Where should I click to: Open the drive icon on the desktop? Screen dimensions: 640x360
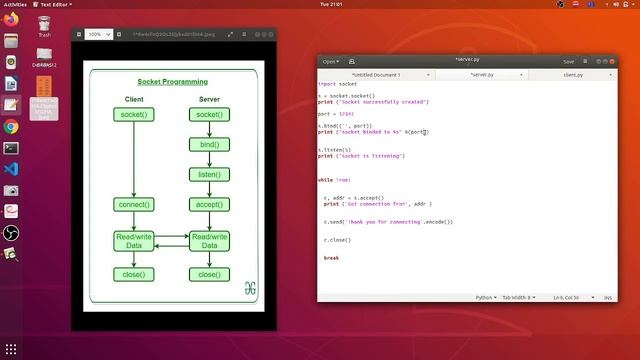pos(44,57)
